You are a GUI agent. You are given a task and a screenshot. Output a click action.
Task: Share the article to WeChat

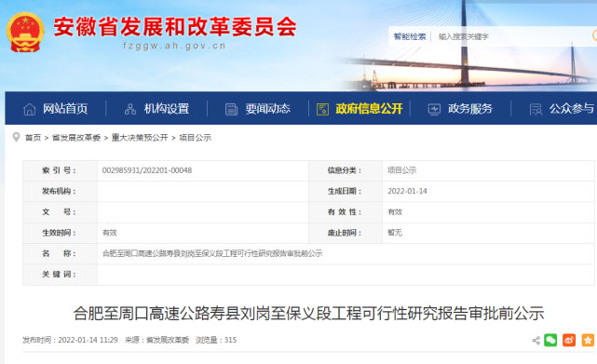pos(550,340)
